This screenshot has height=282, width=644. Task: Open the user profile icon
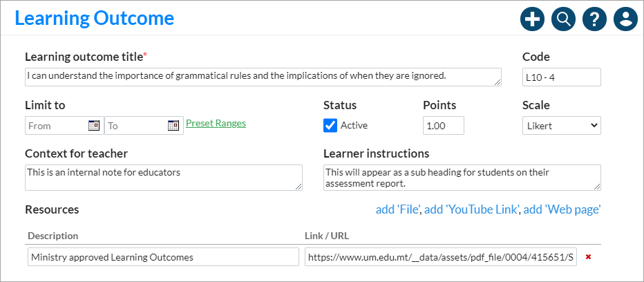click(x=625, y=19)
